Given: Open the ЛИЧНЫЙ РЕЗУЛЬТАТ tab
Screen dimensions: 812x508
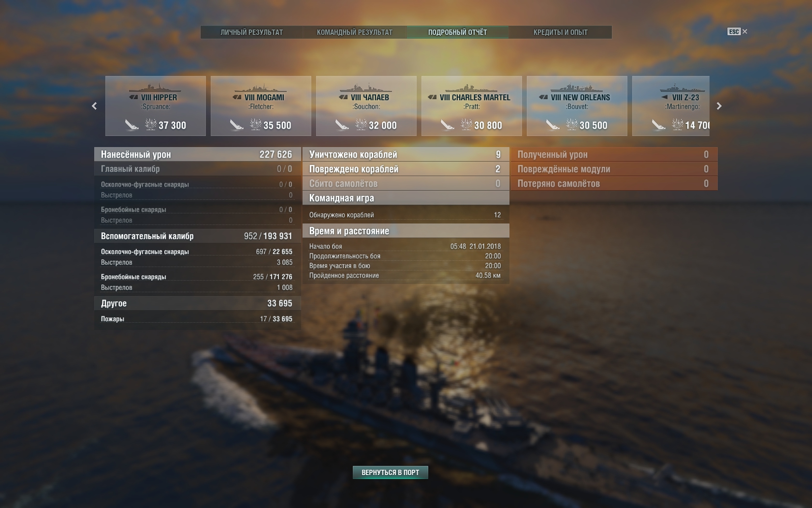Looking at the screenshot, I should 252,32.
